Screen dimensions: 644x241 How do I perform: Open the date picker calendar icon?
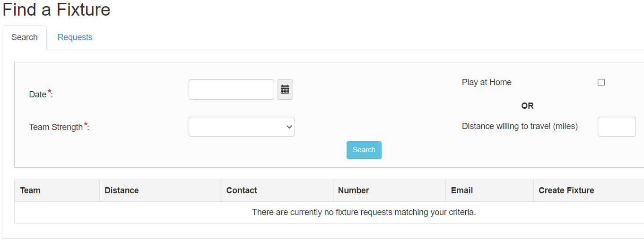tap(285, 90)
